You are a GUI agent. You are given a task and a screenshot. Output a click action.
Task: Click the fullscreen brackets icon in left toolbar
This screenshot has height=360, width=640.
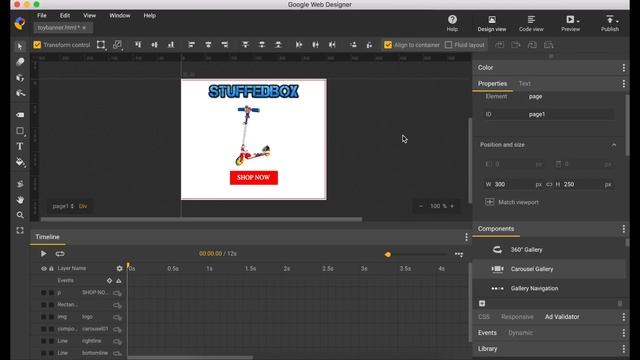[20, 231]
